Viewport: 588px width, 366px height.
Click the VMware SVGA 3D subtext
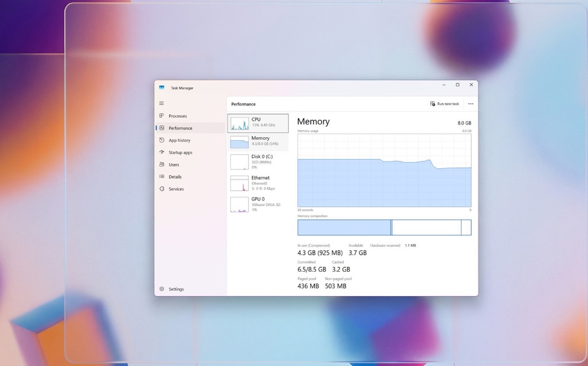(266, 205)
